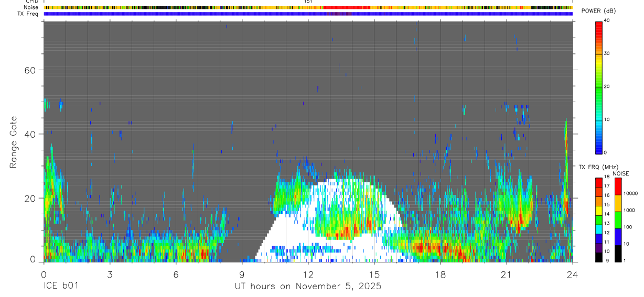Click the 6 tick on UT hours axis
The image size is (644, 297).
coord(176,274)
